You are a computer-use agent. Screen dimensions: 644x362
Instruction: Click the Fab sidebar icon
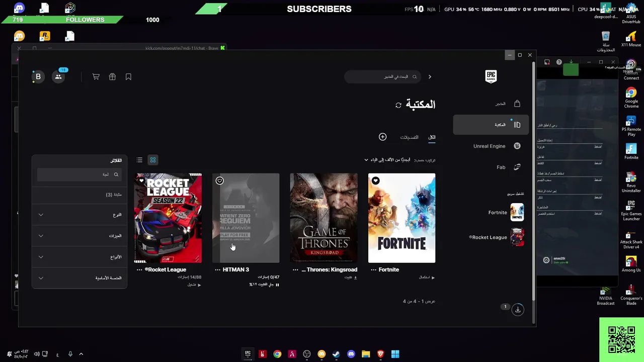pos(517,167)
